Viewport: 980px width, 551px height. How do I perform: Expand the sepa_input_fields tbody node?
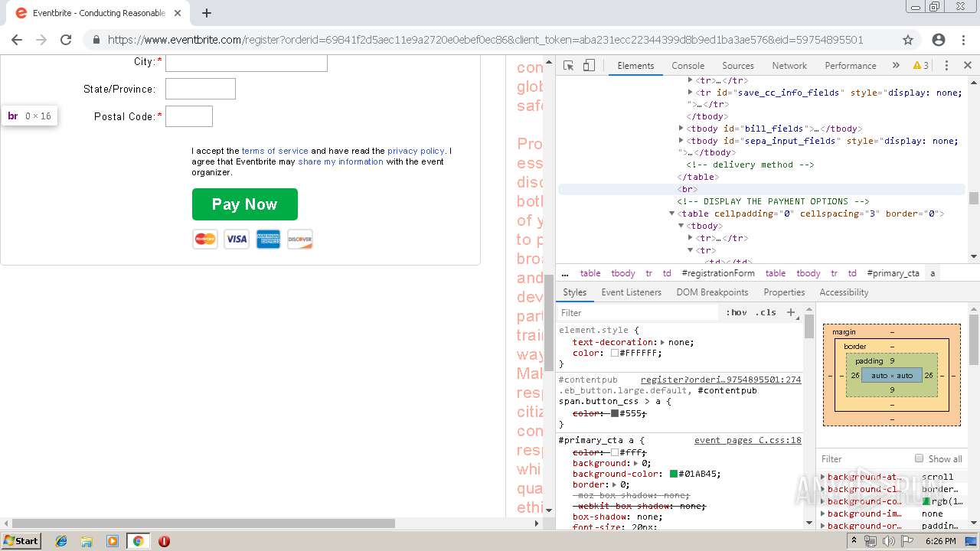point(681,141)
